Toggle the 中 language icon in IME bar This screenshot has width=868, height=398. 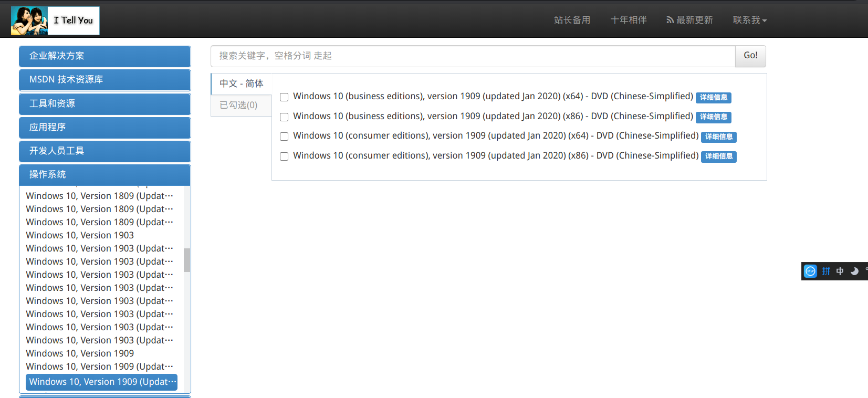point(840,271)
